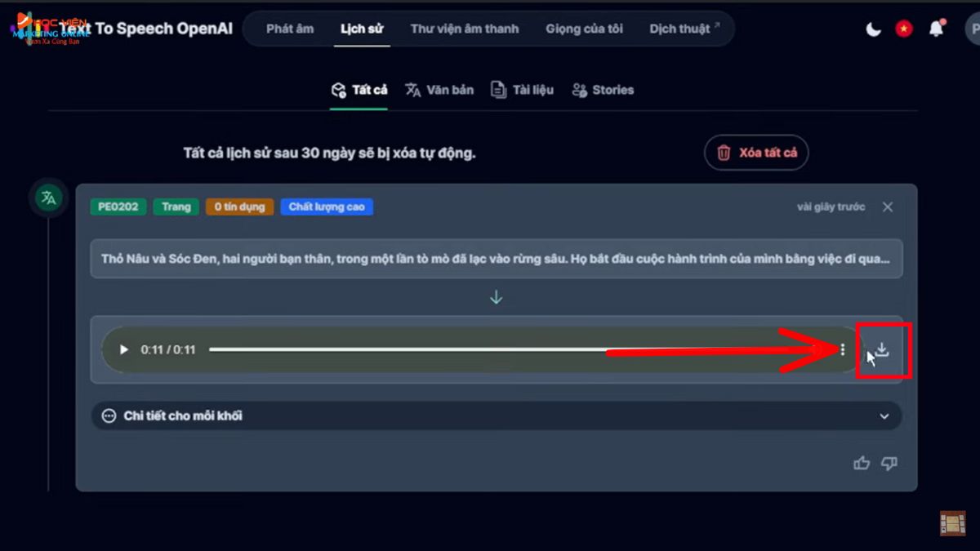
Task: Open audio player three-dot menu
Action: (843, 349)
